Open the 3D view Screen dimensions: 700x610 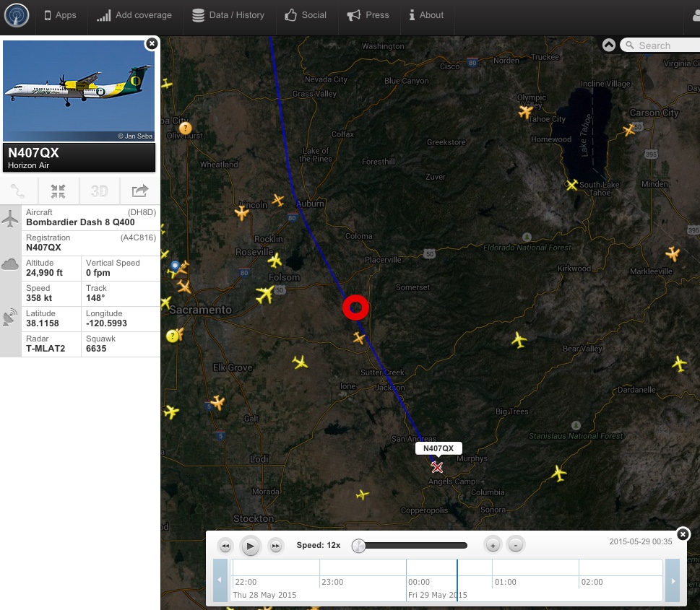pos(99,191)
